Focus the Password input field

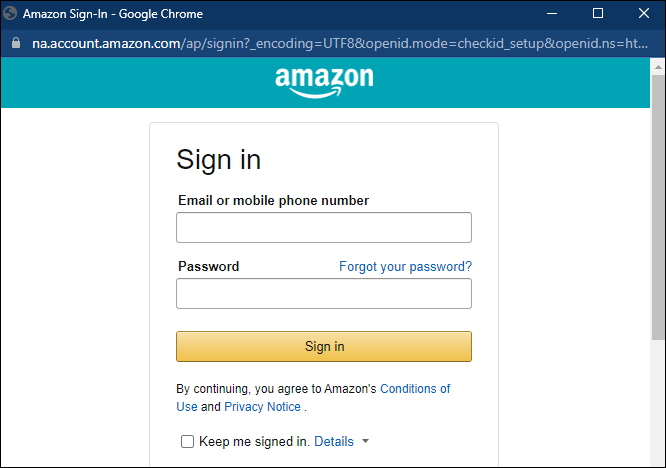(324, 293)
